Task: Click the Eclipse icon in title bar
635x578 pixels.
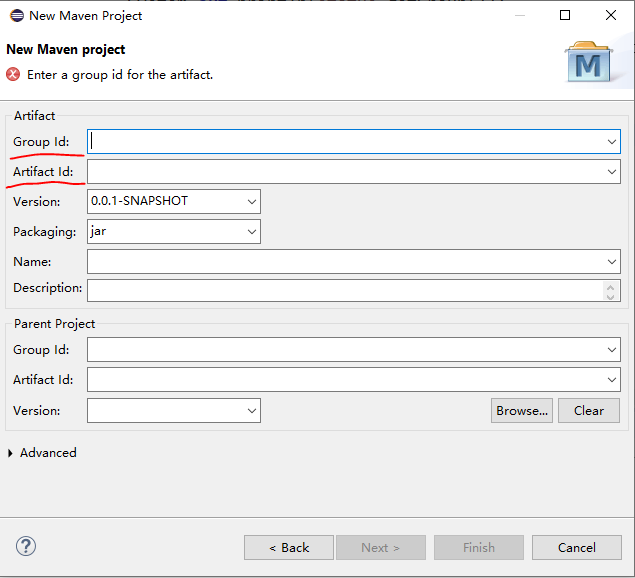Action: pos(17,16)
